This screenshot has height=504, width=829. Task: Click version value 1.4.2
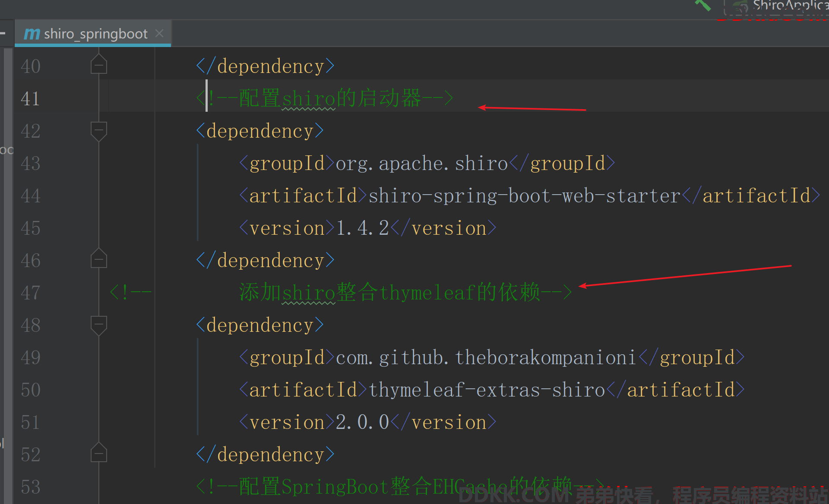click(x=362, y=228)
